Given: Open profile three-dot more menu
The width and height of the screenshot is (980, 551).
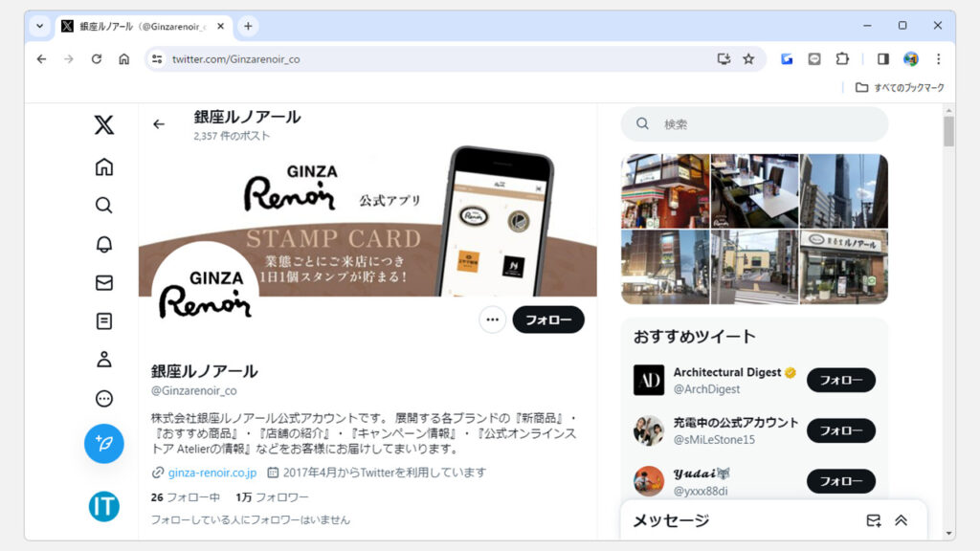Looking at the screenshot, I should tap(493, 320).
